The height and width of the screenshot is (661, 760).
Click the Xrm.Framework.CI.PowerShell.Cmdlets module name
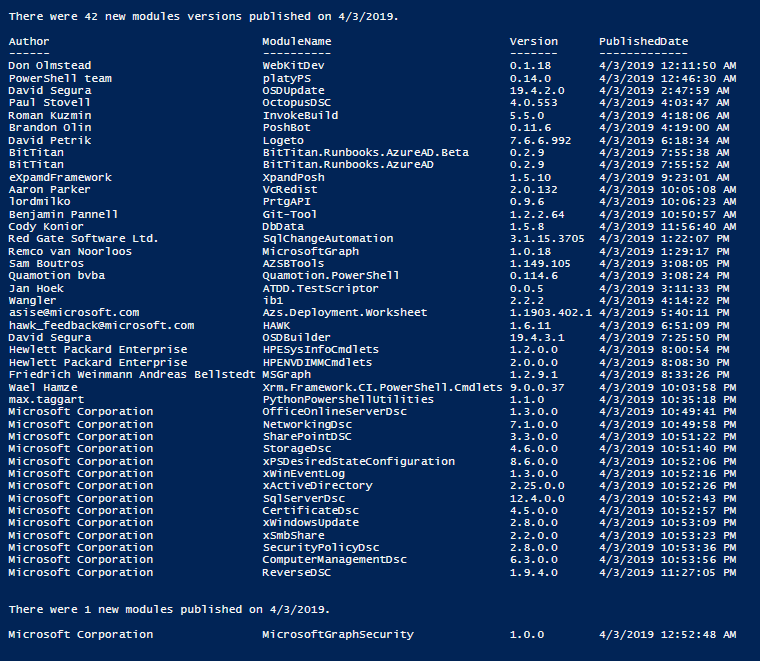382,388
